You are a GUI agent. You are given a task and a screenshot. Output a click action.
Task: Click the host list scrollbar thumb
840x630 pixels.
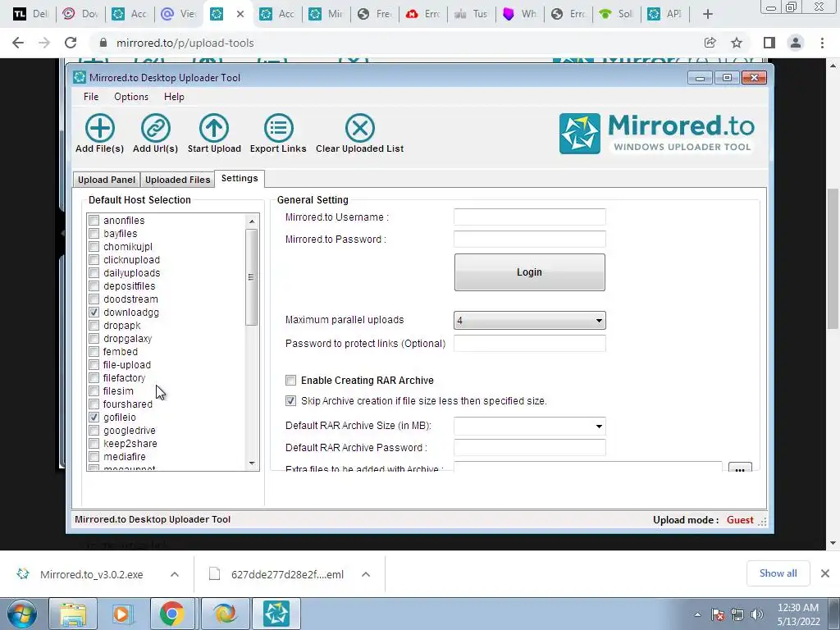click(252, 277)
